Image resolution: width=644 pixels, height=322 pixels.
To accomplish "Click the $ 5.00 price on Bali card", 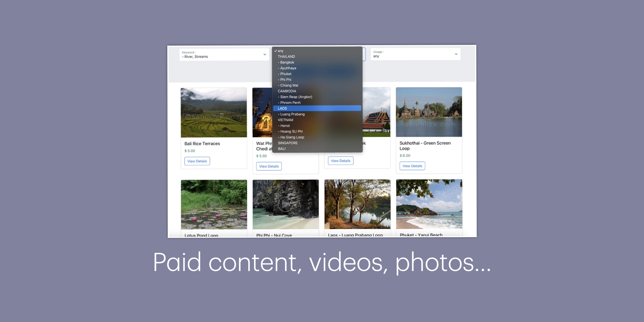I will (x=190, y=151).
